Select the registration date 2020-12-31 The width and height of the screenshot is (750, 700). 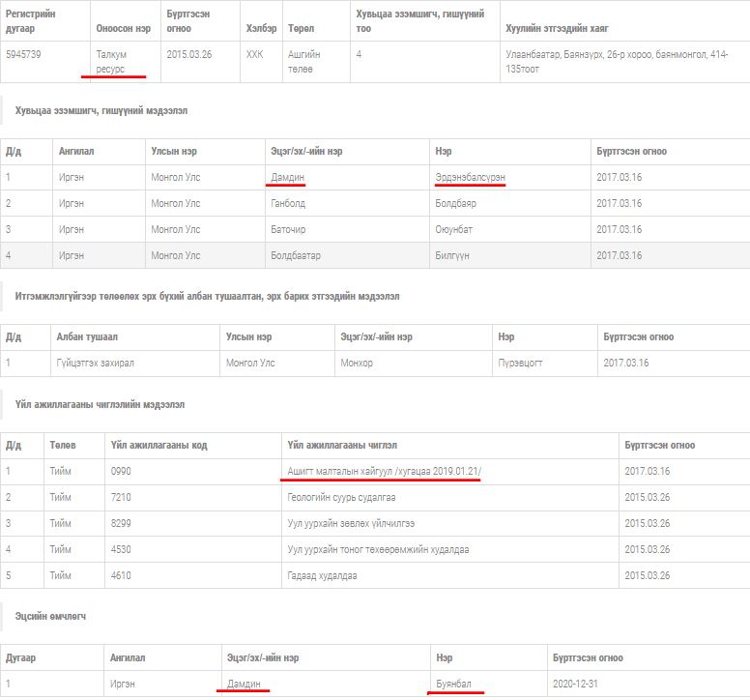coord(575,684)
